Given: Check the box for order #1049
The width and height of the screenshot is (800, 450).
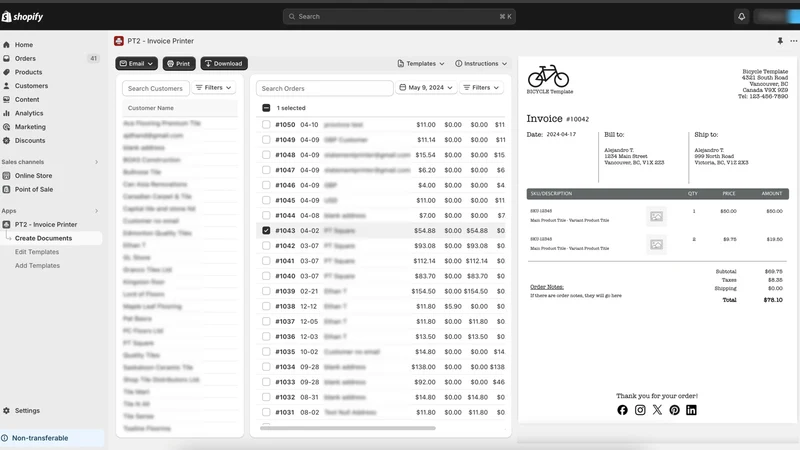Looking at the screenshot, I should click(x=266, y=139).
